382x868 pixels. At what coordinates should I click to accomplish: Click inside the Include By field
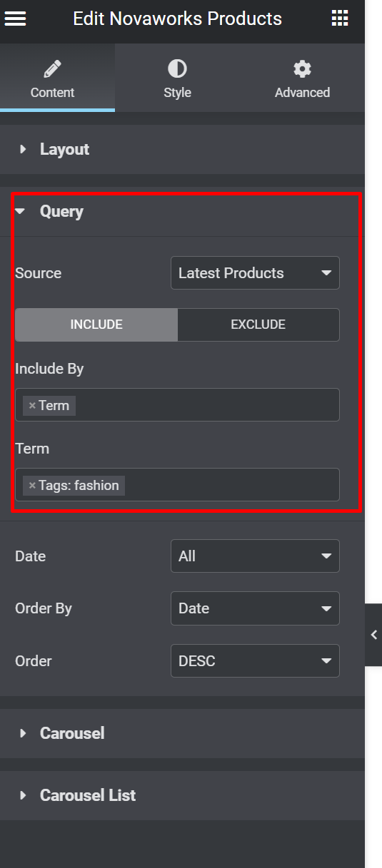point(207,405)
